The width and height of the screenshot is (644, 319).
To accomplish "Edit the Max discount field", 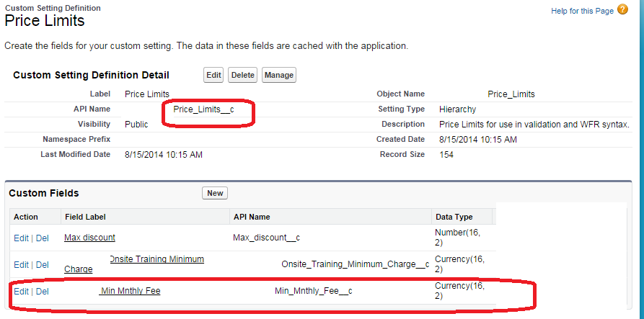I will [21, 238].
